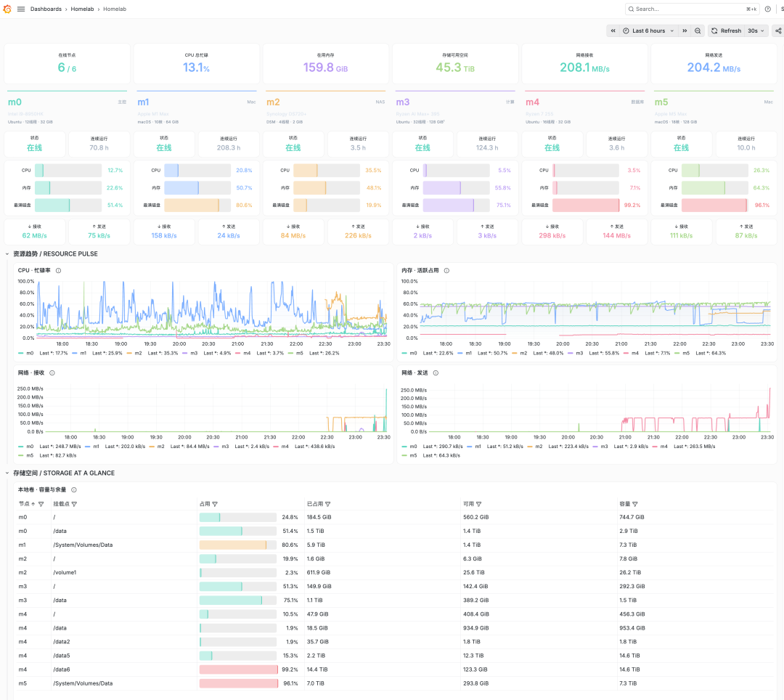Zoom out the time range magnifier icon

[698, 30]
